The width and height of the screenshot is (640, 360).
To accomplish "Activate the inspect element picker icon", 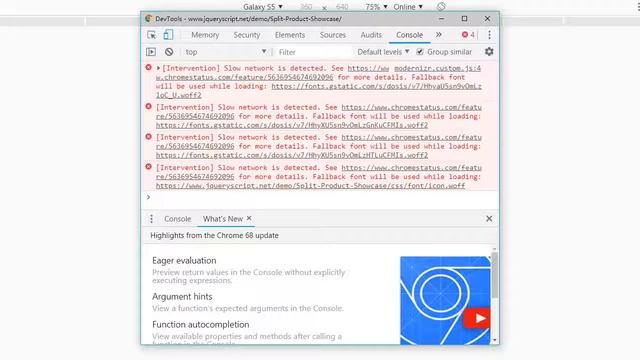I will tap(151, 35).
